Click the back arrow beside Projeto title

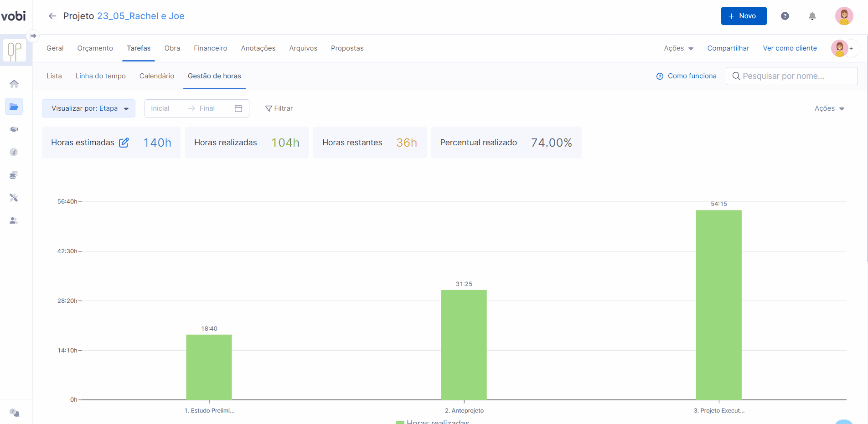click(x=52, y=16)
